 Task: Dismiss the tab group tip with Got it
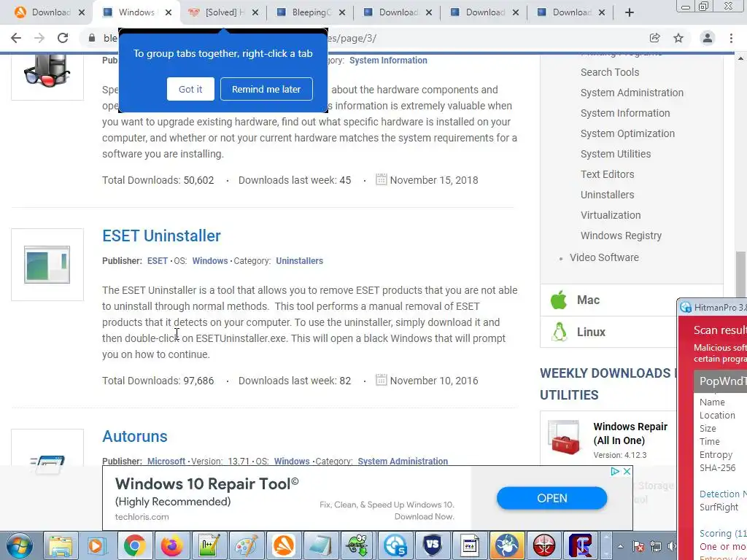tap(190, 89)
